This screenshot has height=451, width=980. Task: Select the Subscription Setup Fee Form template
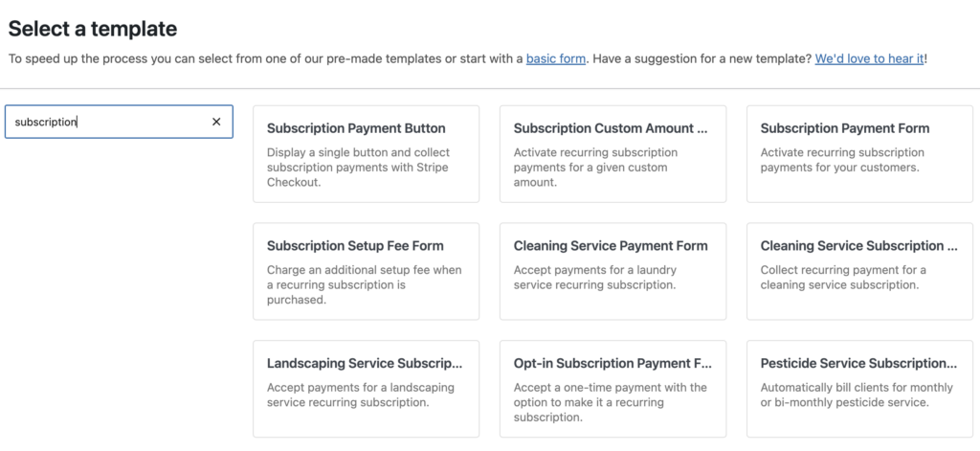click(x=367, y=272)
